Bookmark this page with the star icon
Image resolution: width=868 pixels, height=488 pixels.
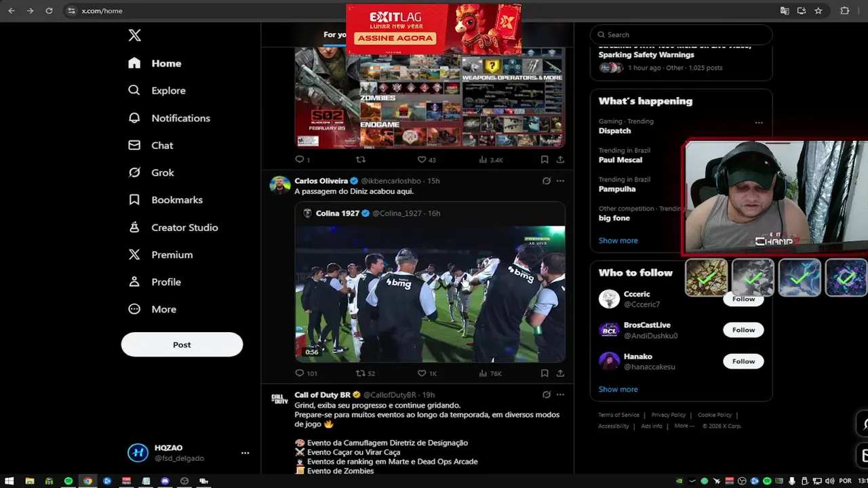click(818, 11)
